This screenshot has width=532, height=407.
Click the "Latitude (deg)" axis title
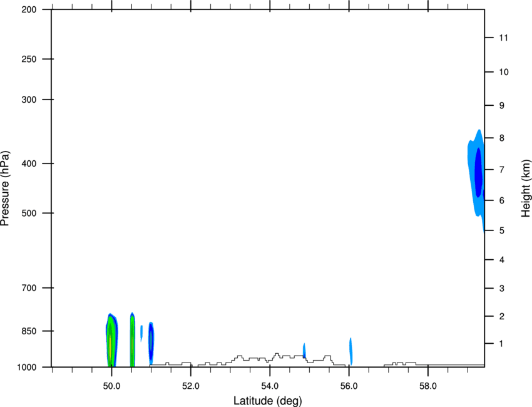[x=267, y=401]
